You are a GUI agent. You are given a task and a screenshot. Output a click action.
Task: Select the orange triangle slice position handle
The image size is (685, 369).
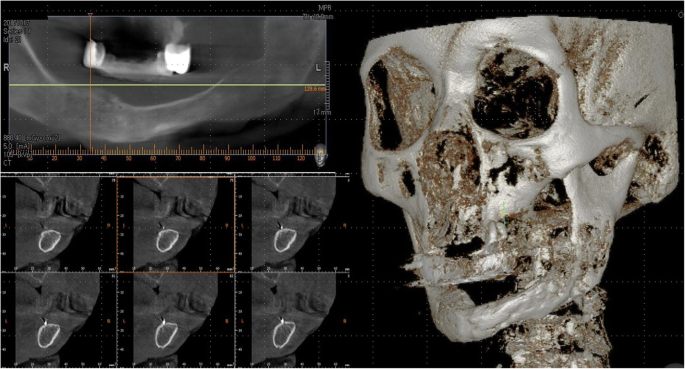click(90, 15)
